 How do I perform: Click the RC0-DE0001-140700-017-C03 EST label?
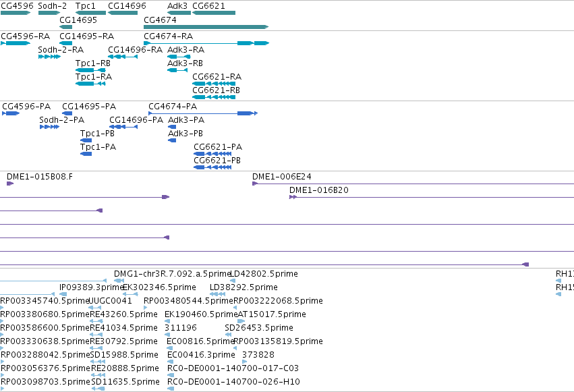(x=233, y=368)
